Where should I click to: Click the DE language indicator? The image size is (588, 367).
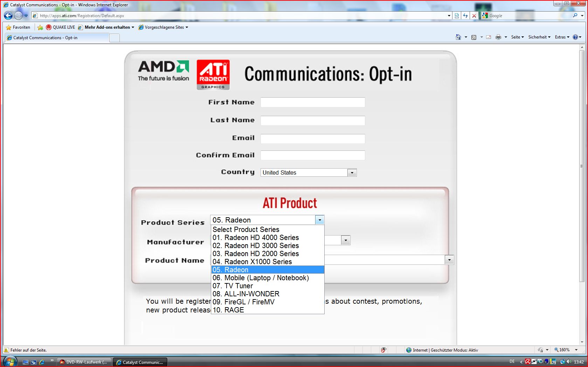click(512, 362)
